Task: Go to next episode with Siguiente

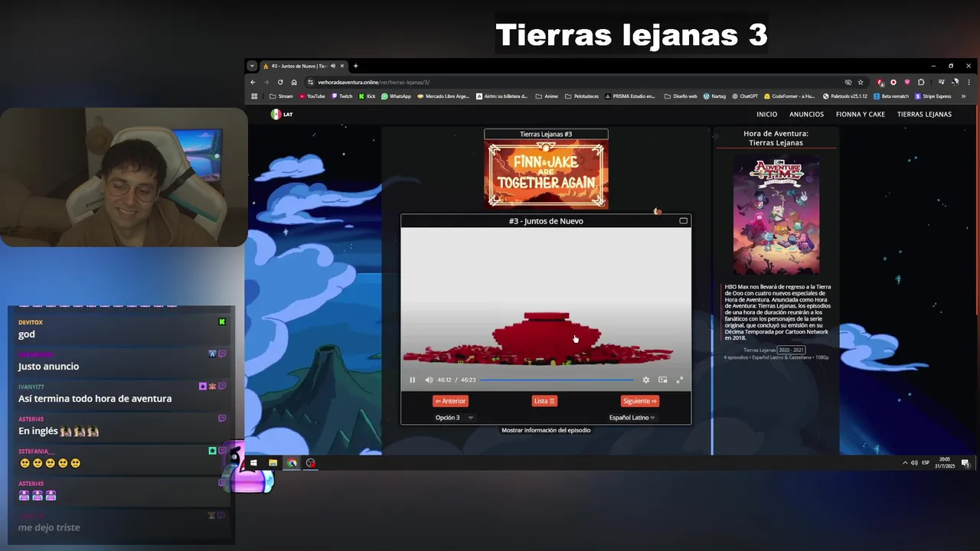Action: point(639,401)
